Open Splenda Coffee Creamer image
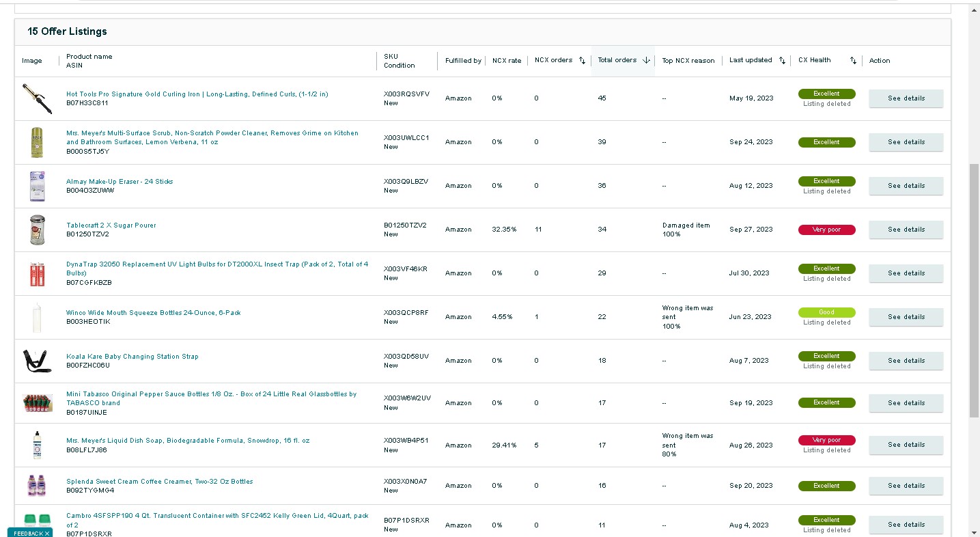This screenshot has width=980, height=537. pos(37,486)
